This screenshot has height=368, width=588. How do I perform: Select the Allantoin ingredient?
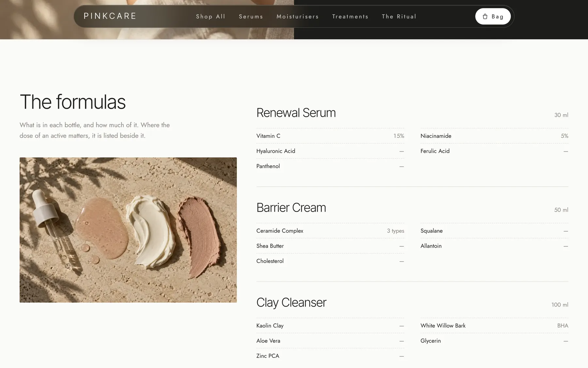(x=431, y=246)
